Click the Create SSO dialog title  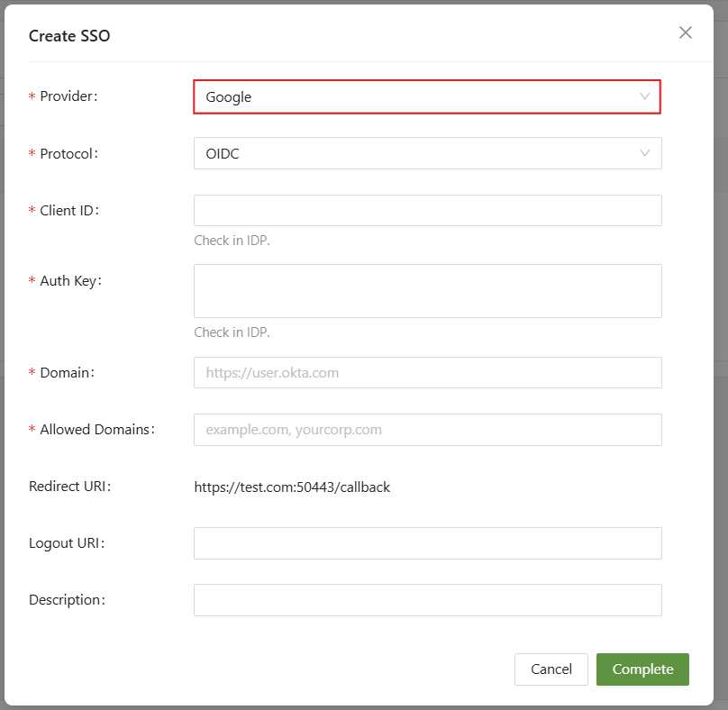[x=69, y=36]
